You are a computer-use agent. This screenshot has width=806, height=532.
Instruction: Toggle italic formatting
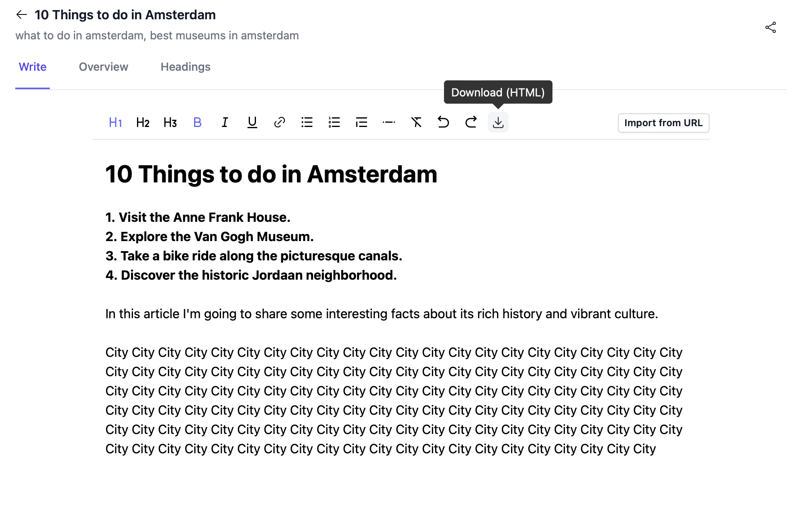pyautogui.click(x=225, y=123)
